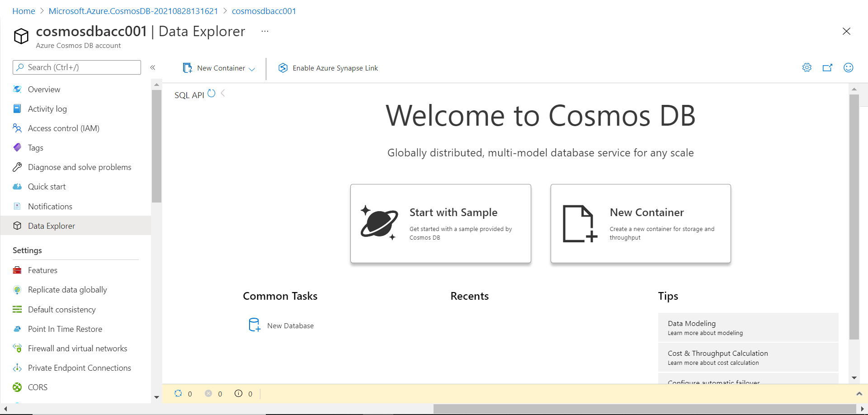This screenshot has width=868, height=415.
Task: Click the Data Explorer cube icon in sidebar
Action: click(17, 226)
